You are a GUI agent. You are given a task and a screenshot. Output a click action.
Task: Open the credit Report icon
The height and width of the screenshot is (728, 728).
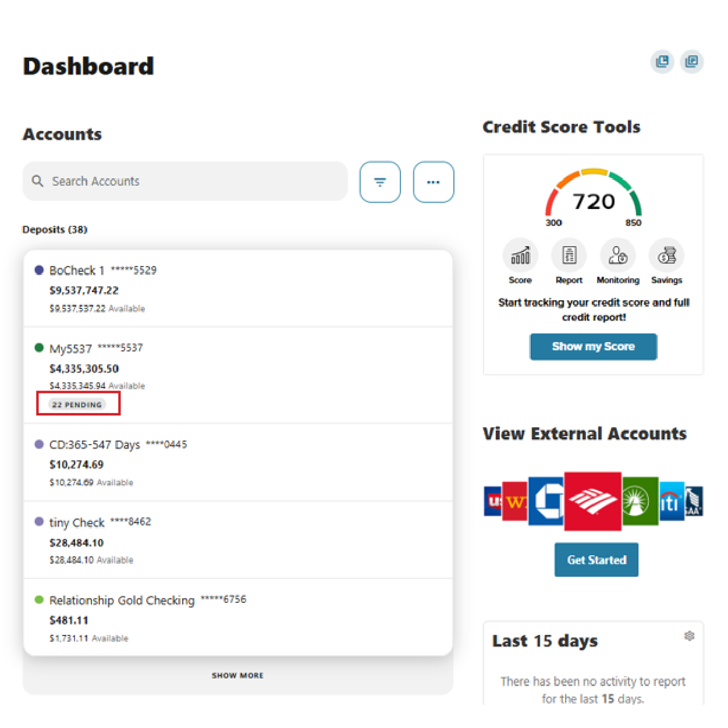tap(569, 255)
